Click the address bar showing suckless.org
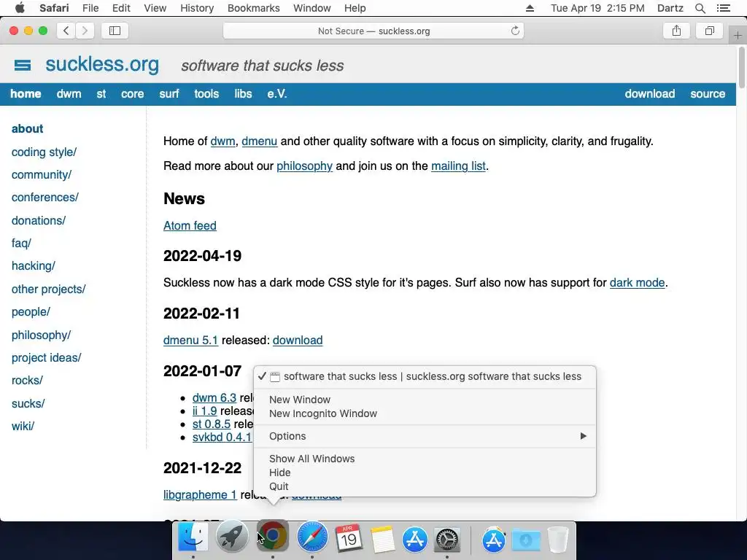Image resolution: width=747 pixels, height=560 pixels. point(373,31)
